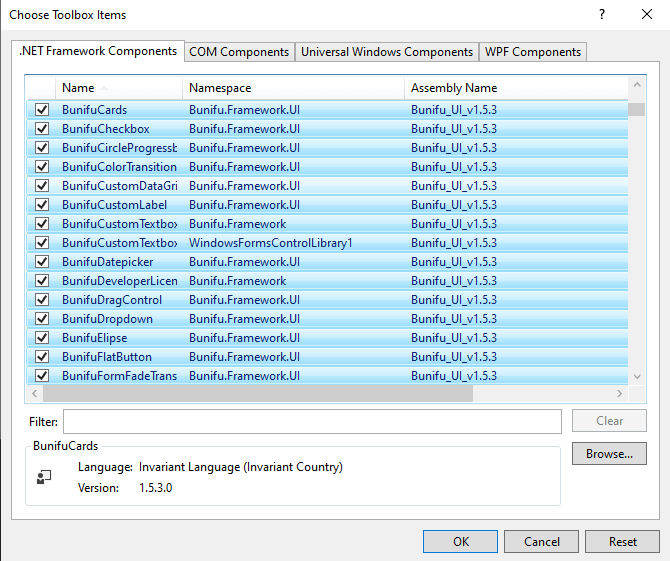Click Invariant Language (Invariant Country) text
This screenshot has width=670, height=561.
pyautogui.click(x=241, y=467)
